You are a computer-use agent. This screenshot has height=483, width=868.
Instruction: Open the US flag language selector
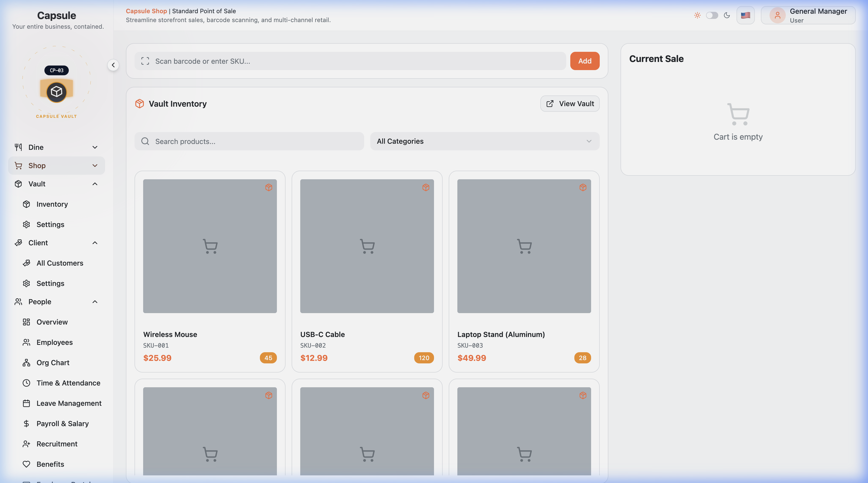click(x=745, y=15)
